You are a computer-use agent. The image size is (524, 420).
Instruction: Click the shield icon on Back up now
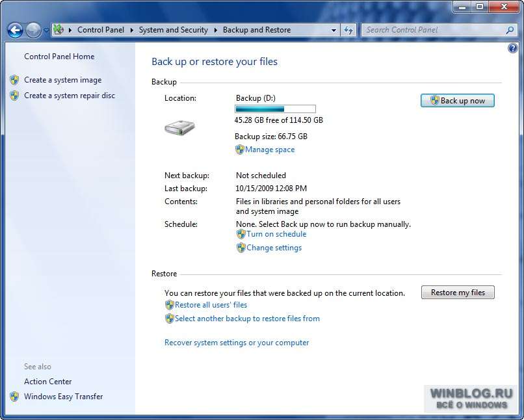point(434,100)
